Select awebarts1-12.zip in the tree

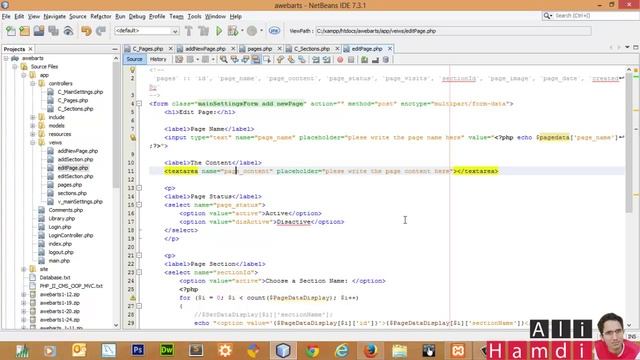pyautogui.click(x=60, y=294)
